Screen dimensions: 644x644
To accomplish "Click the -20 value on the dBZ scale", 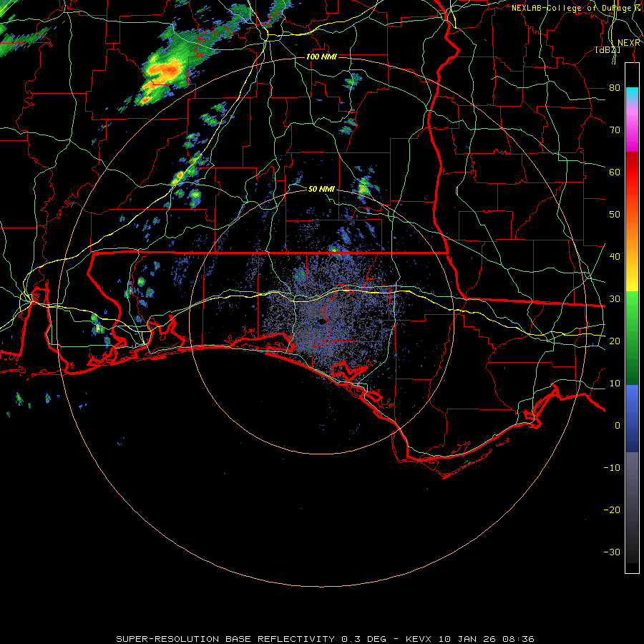I will [x=612, y=509].
